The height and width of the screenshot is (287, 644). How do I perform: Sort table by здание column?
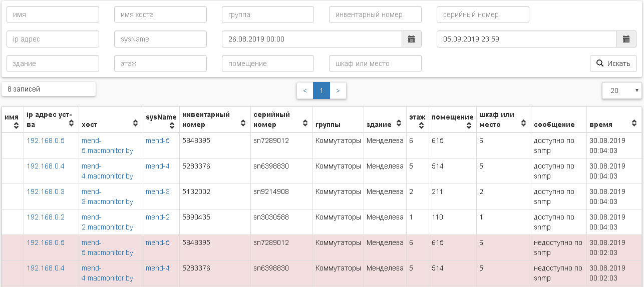coord(399,123)
